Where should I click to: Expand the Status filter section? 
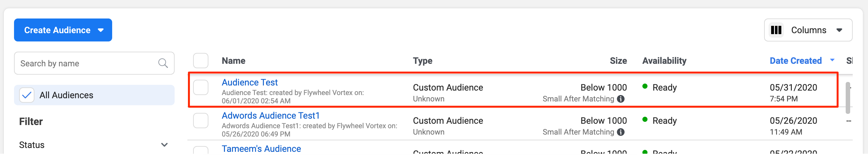164,145
